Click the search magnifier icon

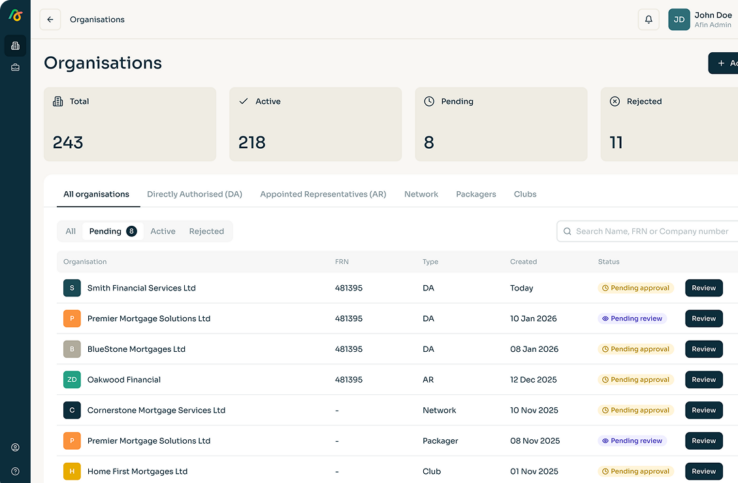tap(567, 231)
